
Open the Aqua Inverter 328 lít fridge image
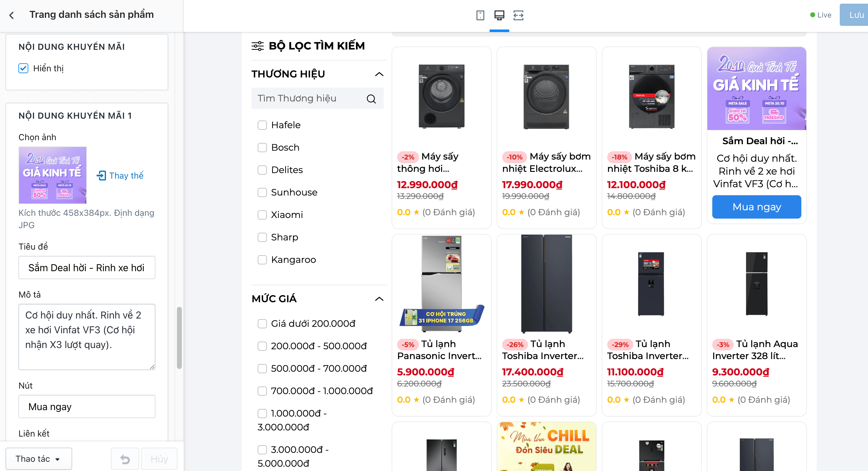[757, 284]
